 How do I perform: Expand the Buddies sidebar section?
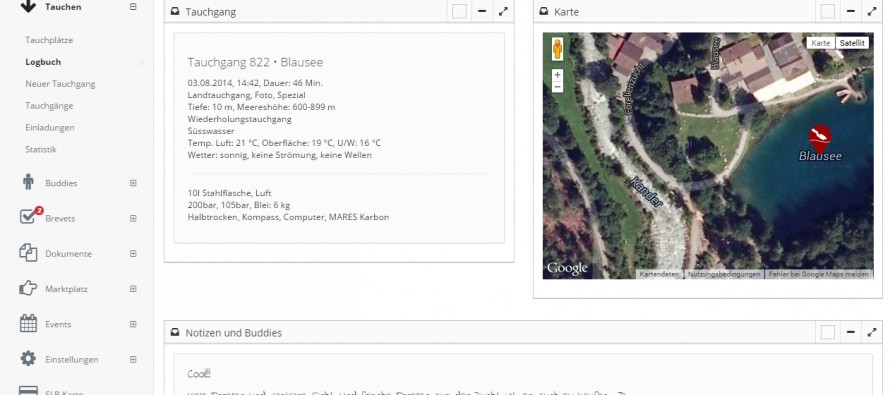coord(133,183)
